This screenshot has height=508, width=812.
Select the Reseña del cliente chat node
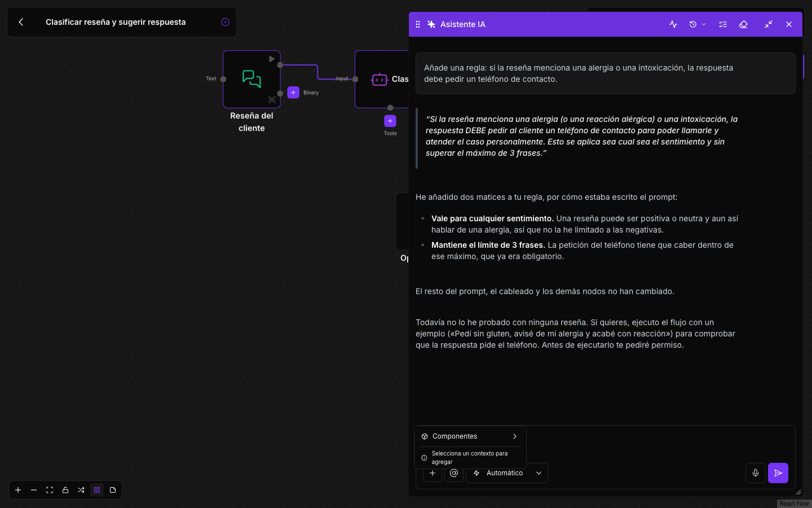pos(251,79)
